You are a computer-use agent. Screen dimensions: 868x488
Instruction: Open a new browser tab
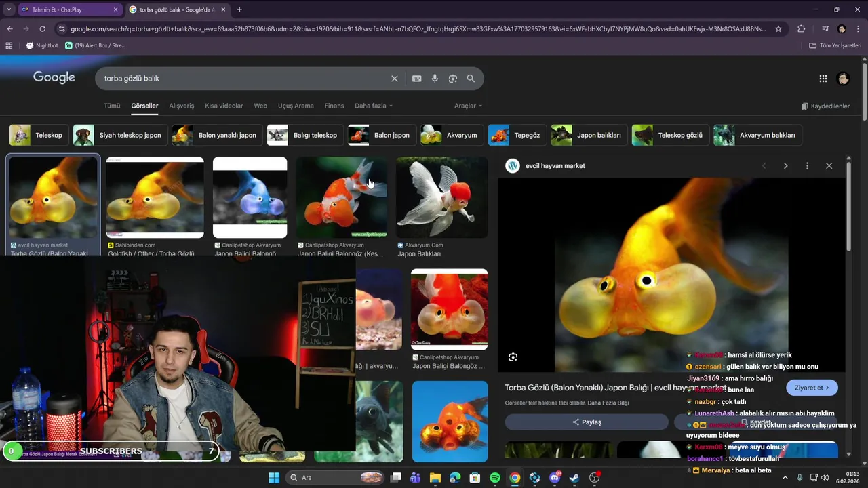239,9
